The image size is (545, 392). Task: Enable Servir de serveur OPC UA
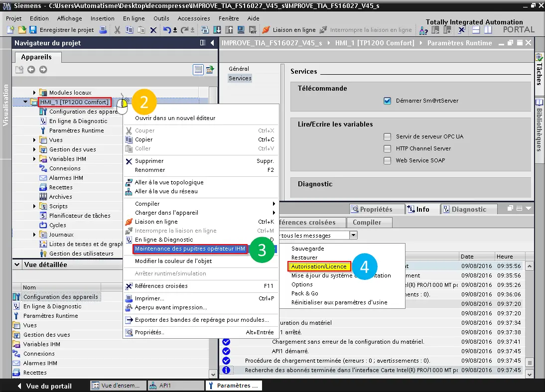[x=387, y=136]
